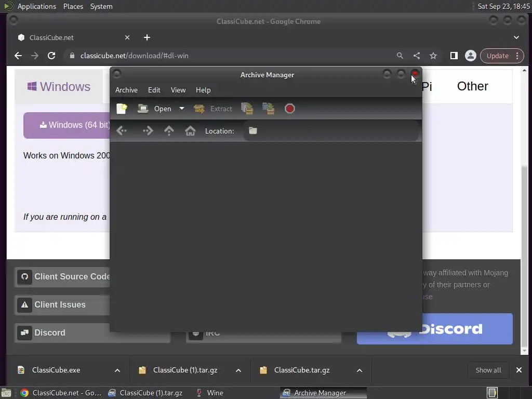Expand the ClassiCube.exe download options
The image size is (532, 399).
117,370
